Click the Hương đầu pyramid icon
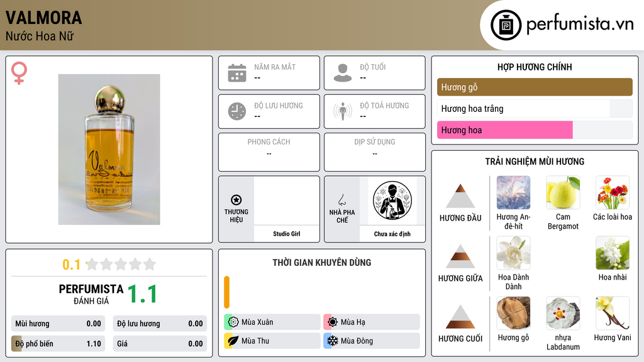Screen dimensions: 644x362 460,196
